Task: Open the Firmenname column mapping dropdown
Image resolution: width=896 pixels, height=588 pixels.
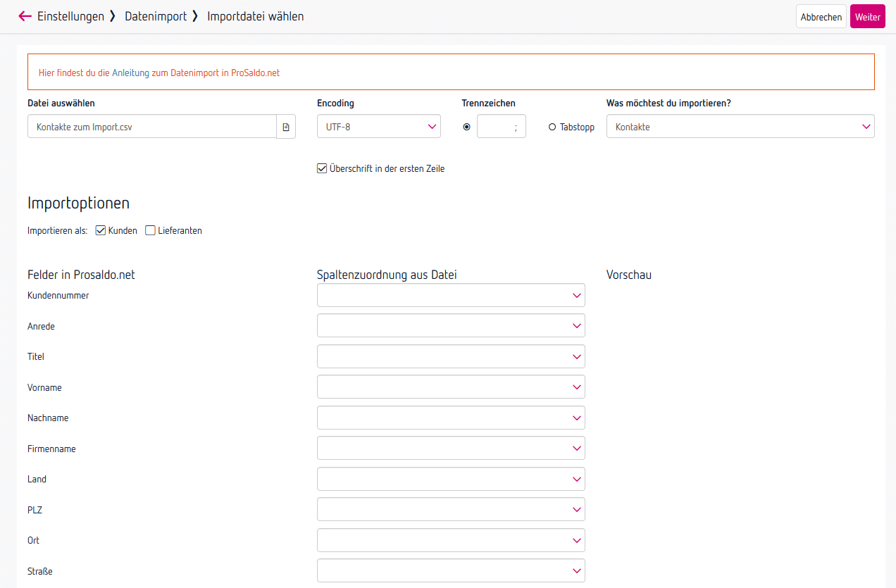Action: pos(451,449)
